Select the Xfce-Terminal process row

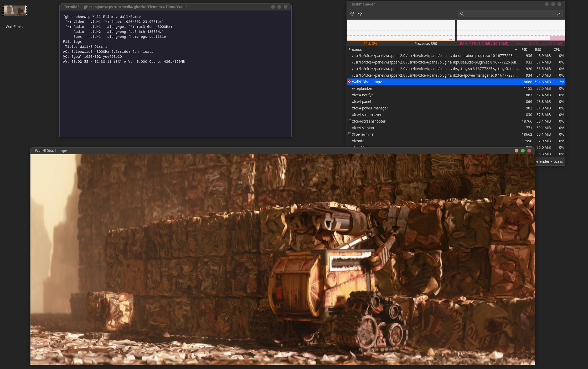coord(456,134)
